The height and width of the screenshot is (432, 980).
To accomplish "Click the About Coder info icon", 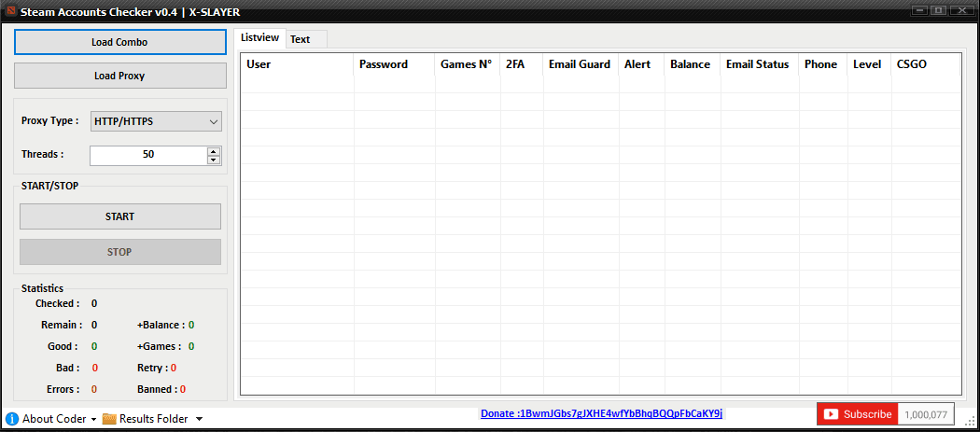I will coord(12,419).
